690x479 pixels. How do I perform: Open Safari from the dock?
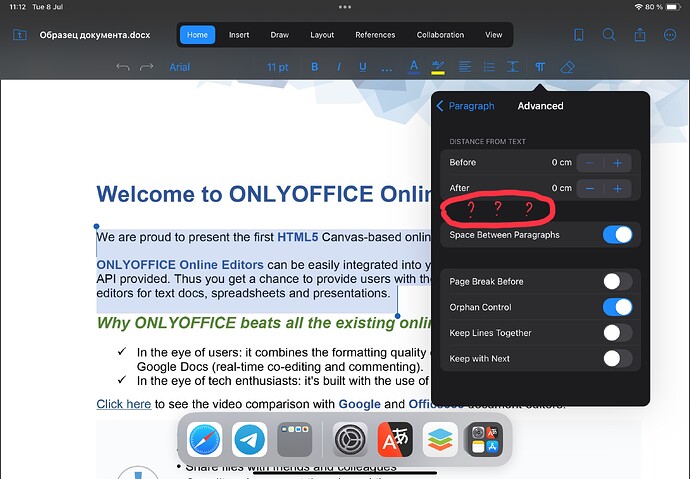click(205, 439)
